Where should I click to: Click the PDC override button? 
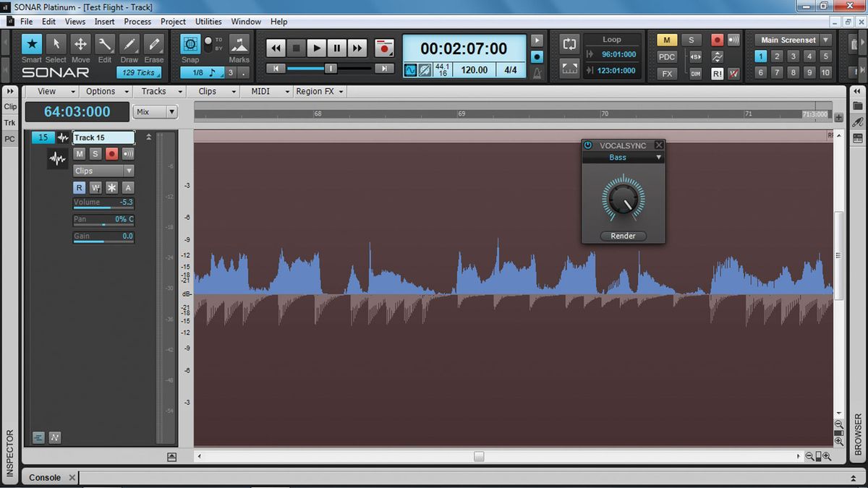[x=666, y=57]
